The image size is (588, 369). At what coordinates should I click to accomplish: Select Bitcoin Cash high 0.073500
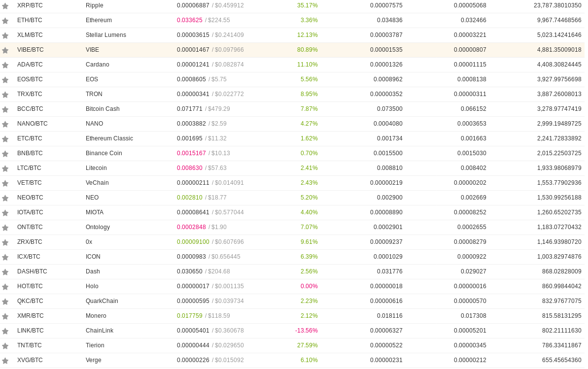(390, 109)
